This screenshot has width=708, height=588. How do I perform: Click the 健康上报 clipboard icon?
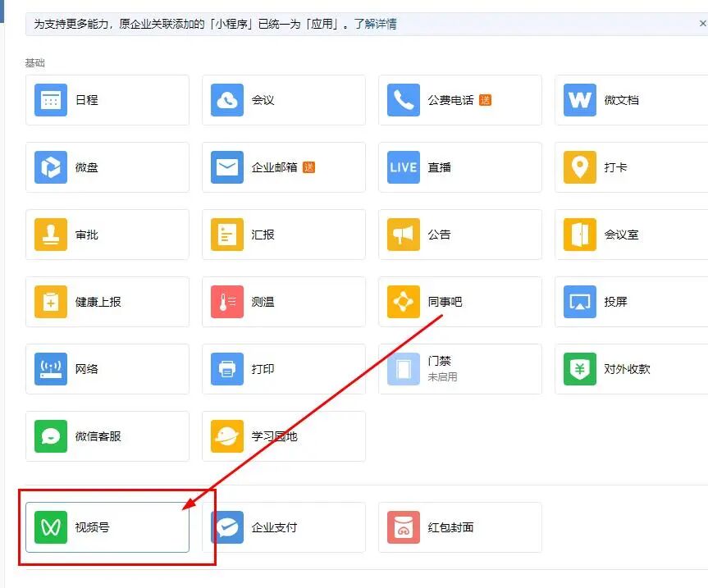tap(51, 302)
